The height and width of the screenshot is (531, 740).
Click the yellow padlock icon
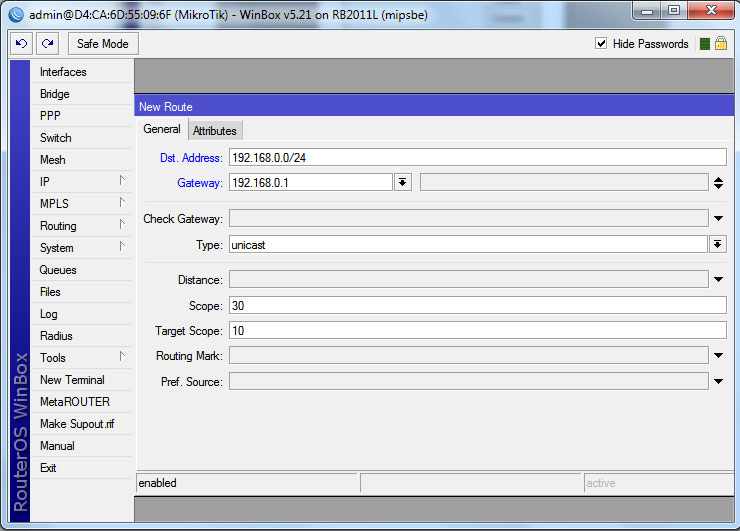coord(720,44)
